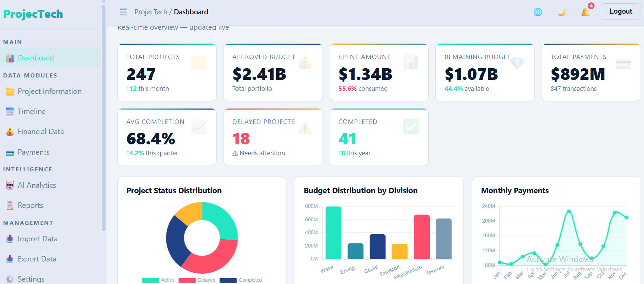Open the globe language selector
The height and width of the screenshot is (284, 644).
pyautogui.click(x=538, y=12)
